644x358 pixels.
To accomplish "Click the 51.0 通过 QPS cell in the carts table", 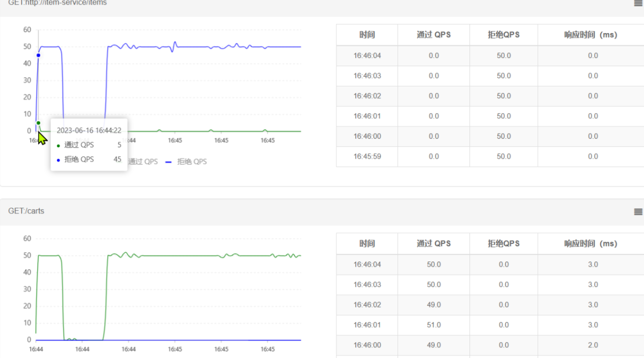I will 433,325.
